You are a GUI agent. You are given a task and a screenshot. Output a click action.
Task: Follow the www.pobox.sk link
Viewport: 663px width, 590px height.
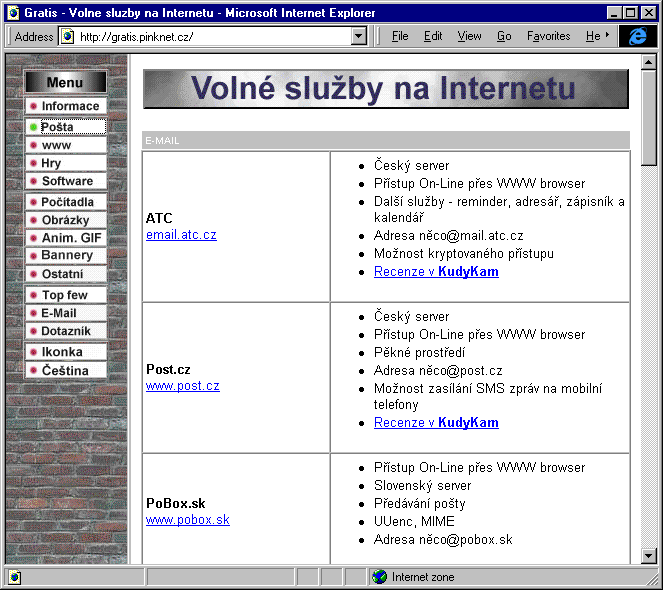click(188, 520)
